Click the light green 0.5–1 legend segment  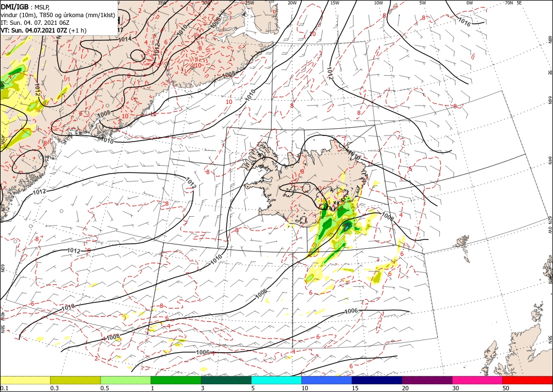(126, 380)
